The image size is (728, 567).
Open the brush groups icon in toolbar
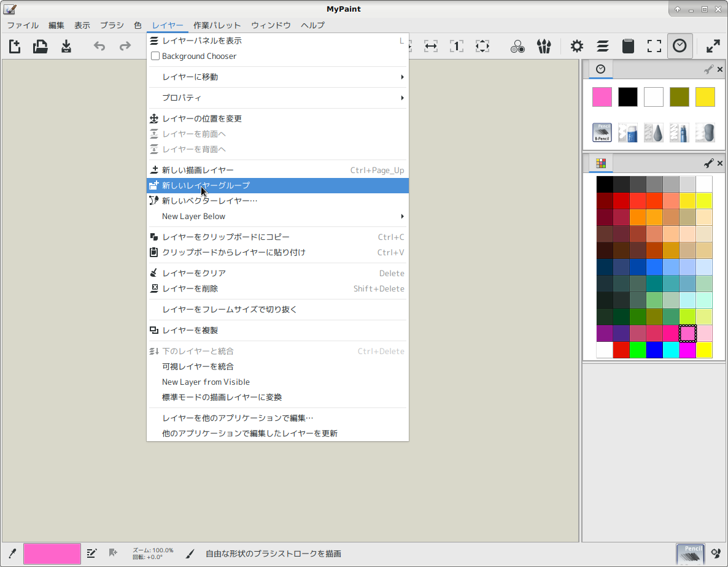pos(543,46)
